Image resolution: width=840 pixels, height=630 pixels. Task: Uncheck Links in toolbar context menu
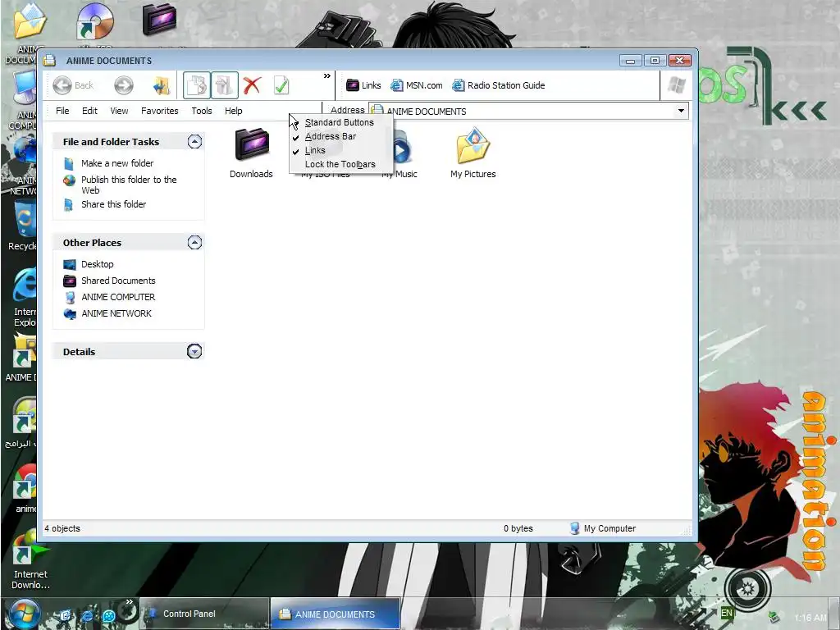(341, 151)
